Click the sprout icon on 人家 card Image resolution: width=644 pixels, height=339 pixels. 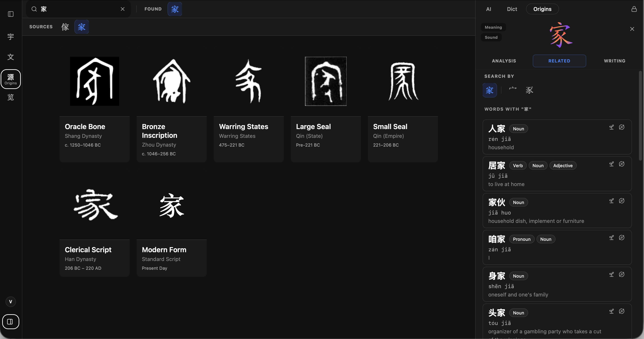pos(612,127)
